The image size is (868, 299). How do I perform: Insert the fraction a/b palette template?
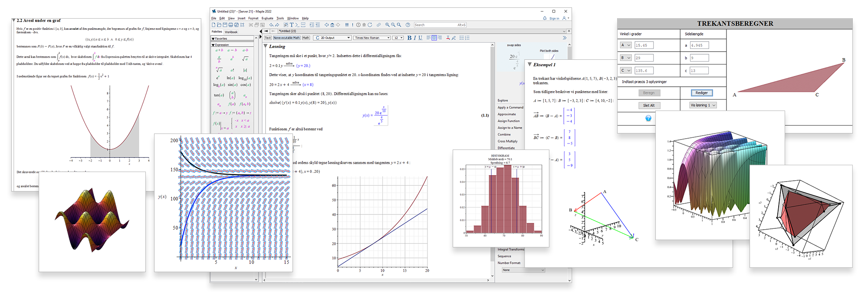coord(219,59)
